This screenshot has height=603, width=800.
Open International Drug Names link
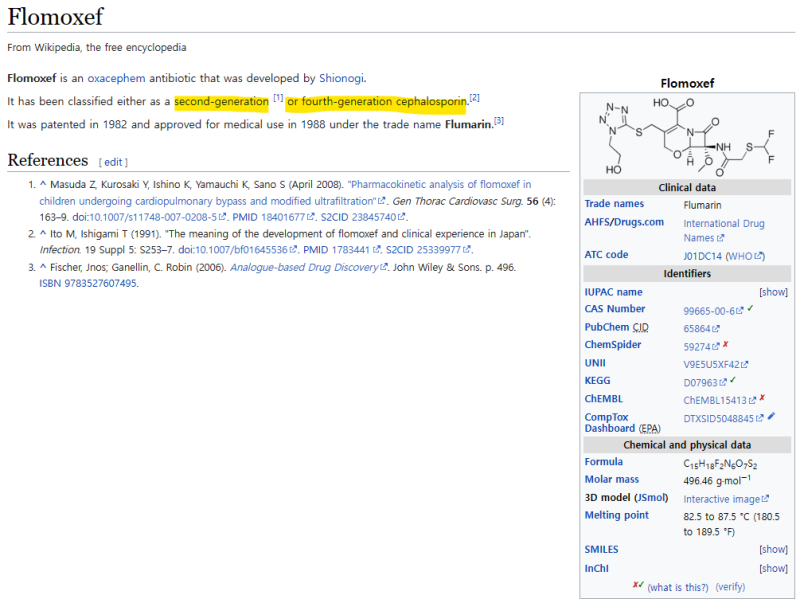724,231
